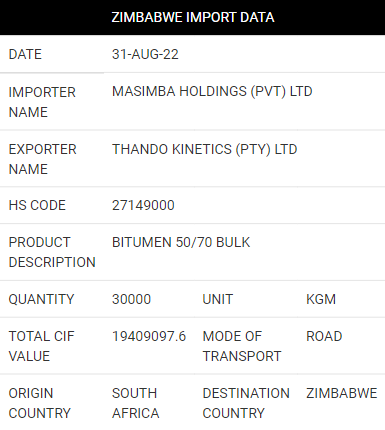Screen dimensions: 385x430
Task: Select the unit value KGM
Action: [321, 299]
